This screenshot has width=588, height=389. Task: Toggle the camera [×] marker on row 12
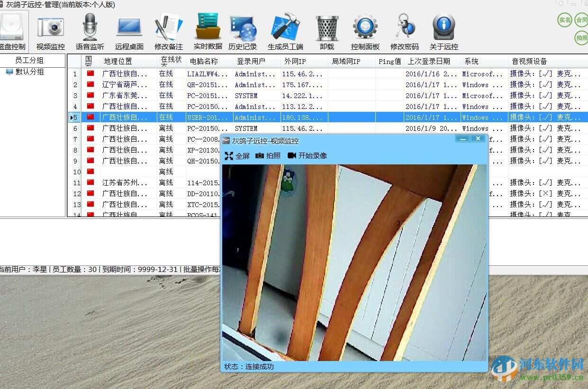[x=546, y=194]
